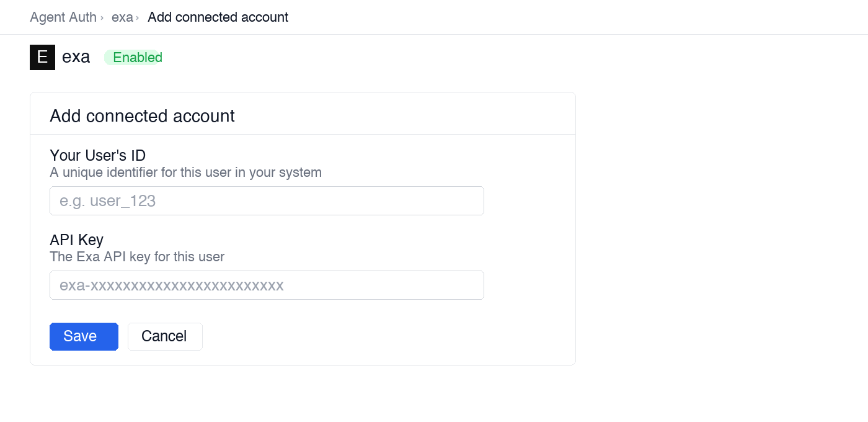This screenshot has height=422, width=868.
Task: Open the Agent Auth breadcrumb link
Action: click(63, 17)
